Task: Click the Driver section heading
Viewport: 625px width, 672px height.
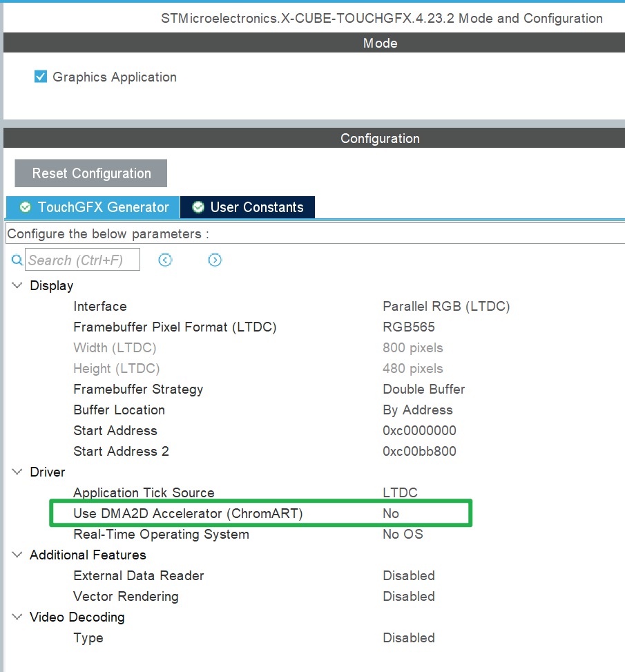Action: point(48,472)
